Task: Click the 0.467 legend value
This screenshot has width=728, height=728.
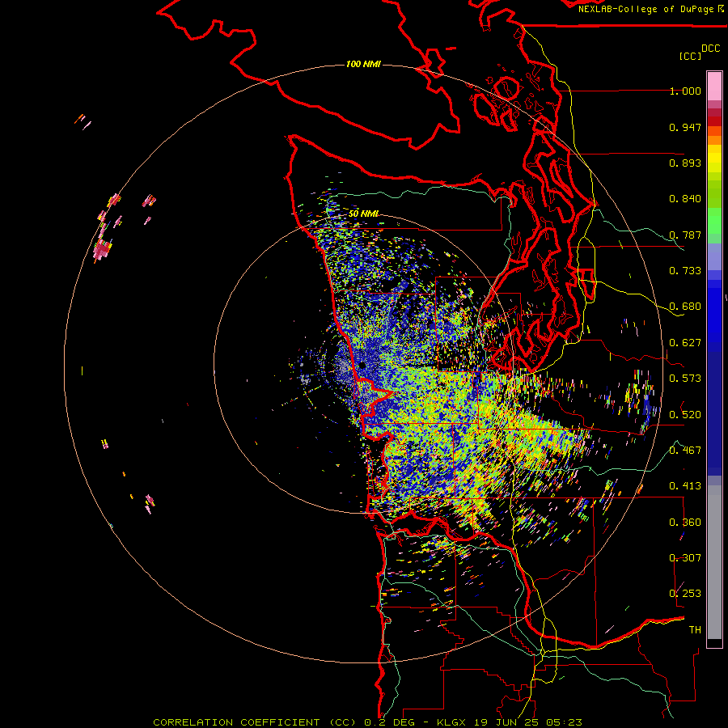Action: (685, 450)
